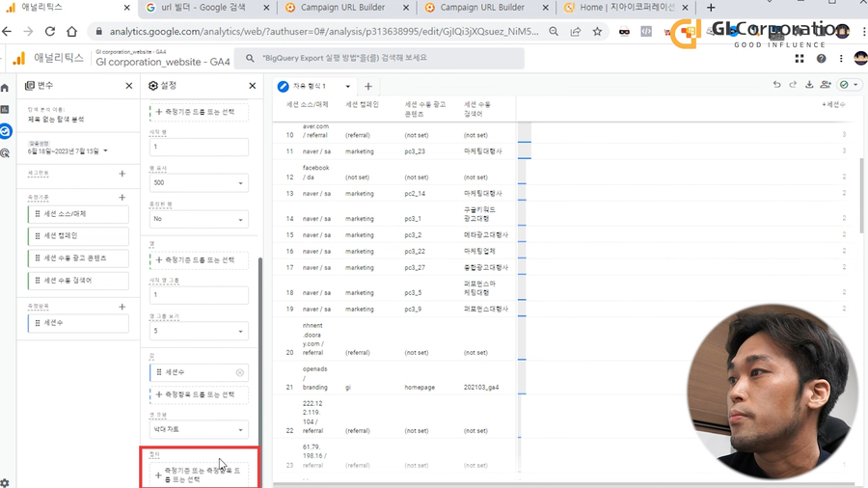Select the 마케팅대행사 cell in row 11
Screen dimensions: 868x488
483,151
